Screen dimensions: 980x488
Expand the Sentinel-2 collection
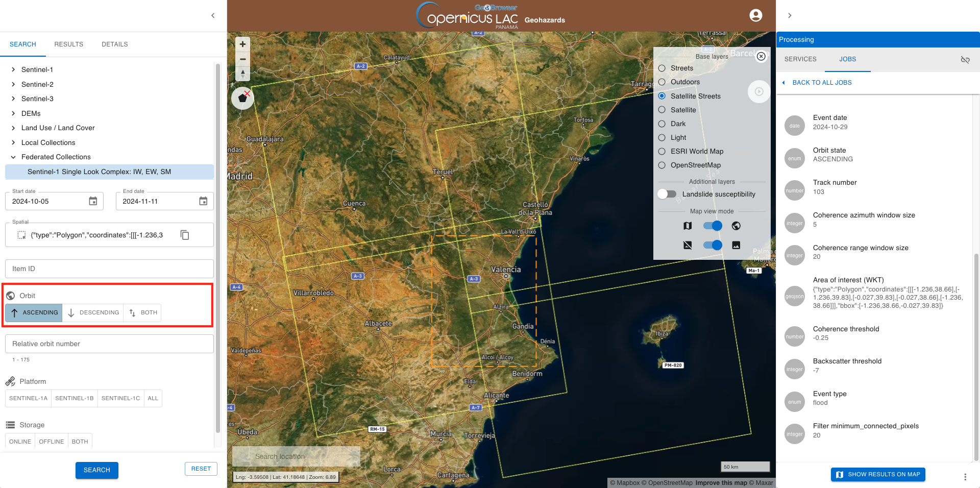pos(13,84)
